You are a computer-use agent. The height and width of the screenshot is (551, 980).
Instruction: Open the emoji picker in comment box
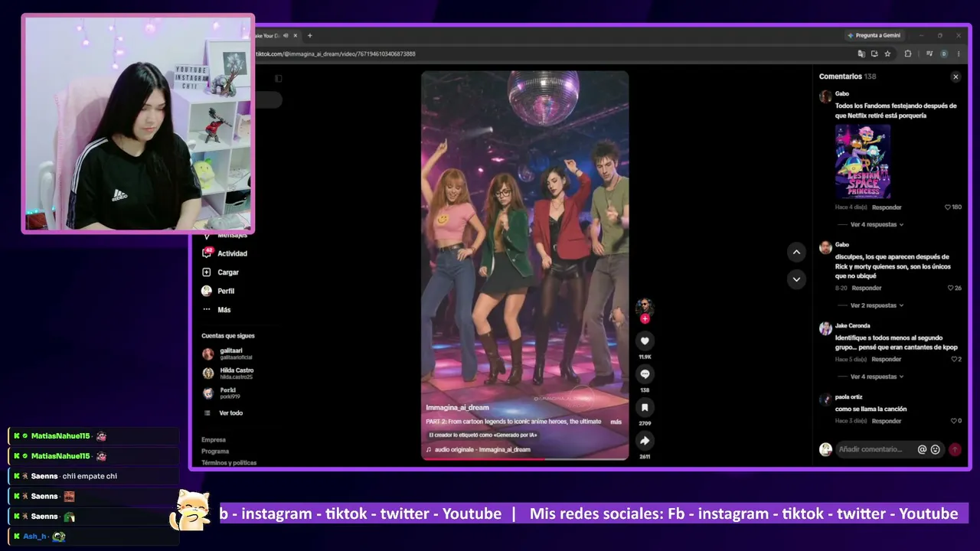point(936,449)
